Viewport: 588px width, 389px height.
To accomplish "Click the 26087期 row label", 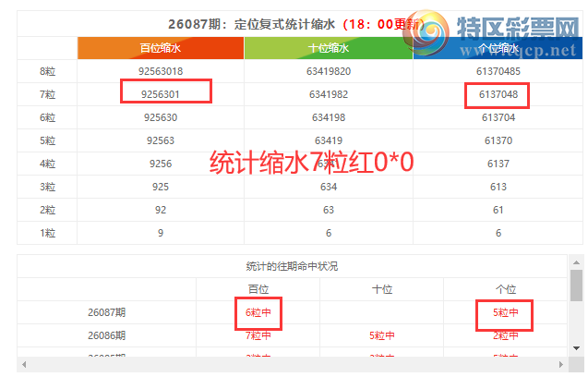I will point(106,312).
